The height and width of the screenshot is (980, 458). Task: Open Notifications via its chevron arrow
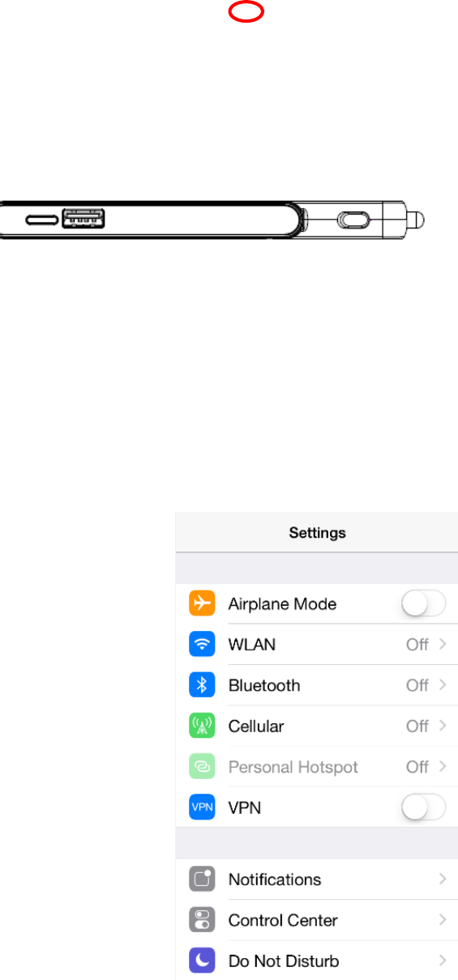tap(443, 880)
